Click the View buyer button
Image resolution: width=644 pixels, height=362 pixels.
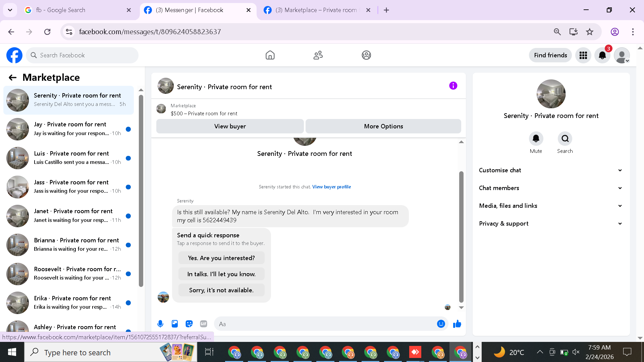click(230, 126)
